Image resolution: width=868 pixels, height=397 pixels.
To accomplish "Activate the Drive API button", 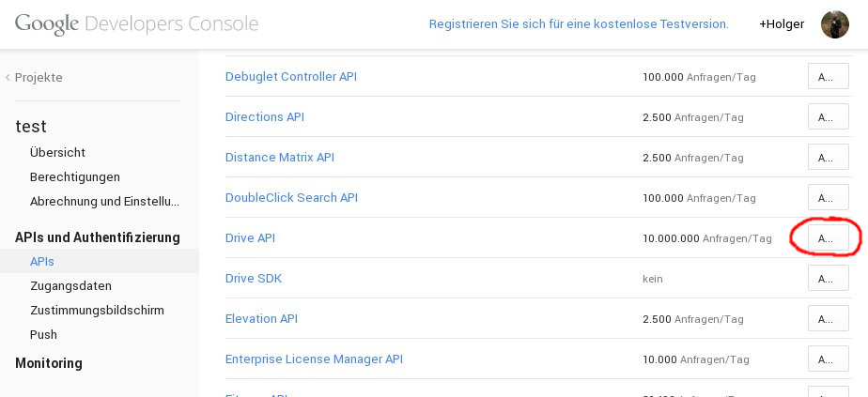I will tap(829, 237).
